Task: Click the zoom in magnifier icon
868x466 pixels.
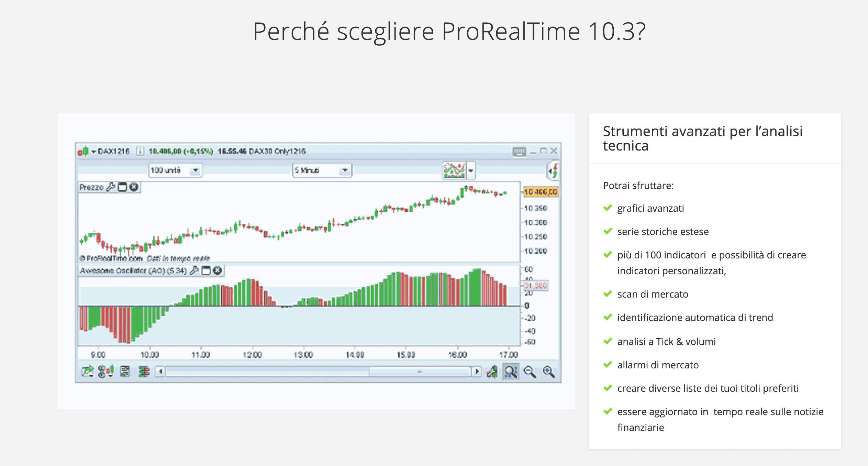Action: 548,371
